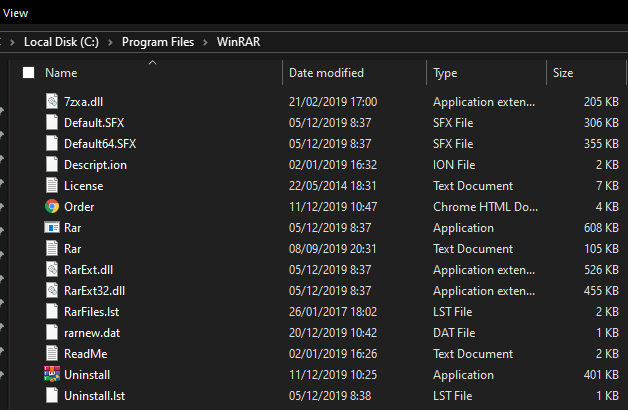This screenshot has height=410, width=628.
Task: Expand the Local Disk (C:) breadcrumb chevron
Action: (x=112, y=42)
